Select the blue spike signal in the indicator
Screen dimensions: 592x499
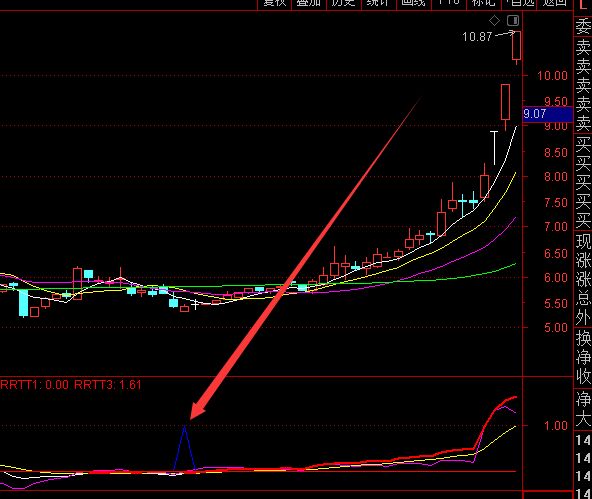[x=184, y=448]
